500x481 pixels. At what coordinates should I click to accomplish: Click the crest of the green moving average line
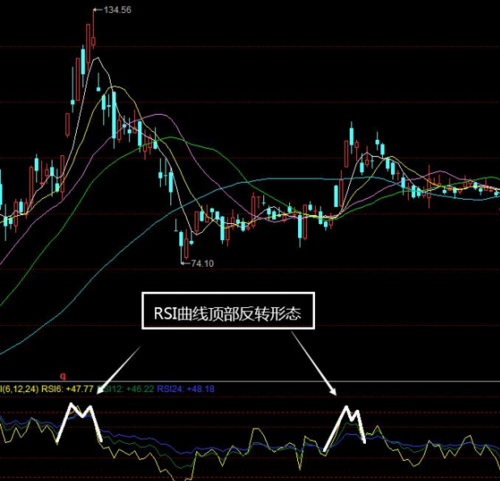point(171,137)
